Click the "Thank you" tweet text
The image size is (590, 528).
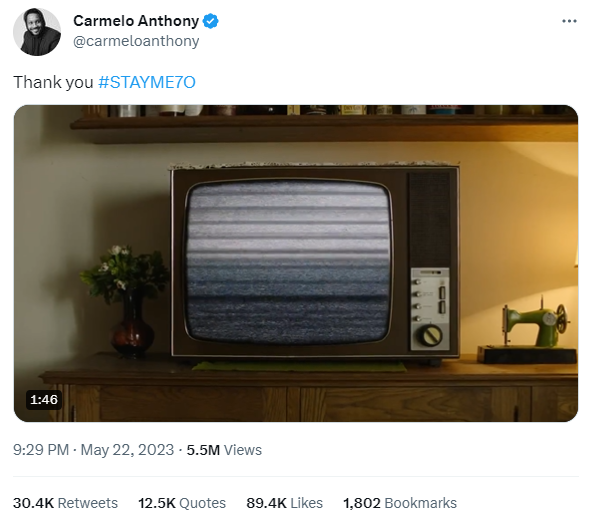point(53,82)
